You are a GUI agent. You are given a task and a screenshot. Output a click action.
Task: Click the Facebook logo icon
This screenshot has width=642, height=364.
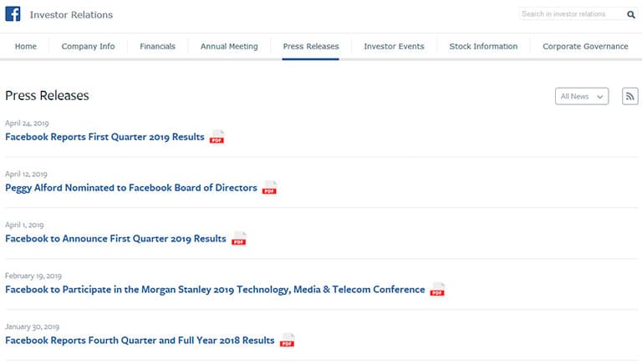pyautogui.click(x=13, y=14)
